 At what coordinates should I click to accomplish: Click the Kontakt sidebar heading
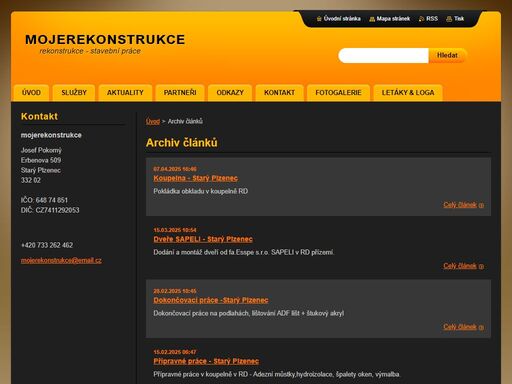coord(39,116)
